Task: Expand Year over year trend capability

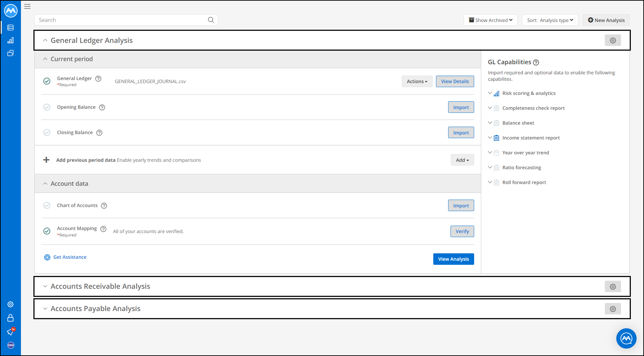Action: (490, 153)
